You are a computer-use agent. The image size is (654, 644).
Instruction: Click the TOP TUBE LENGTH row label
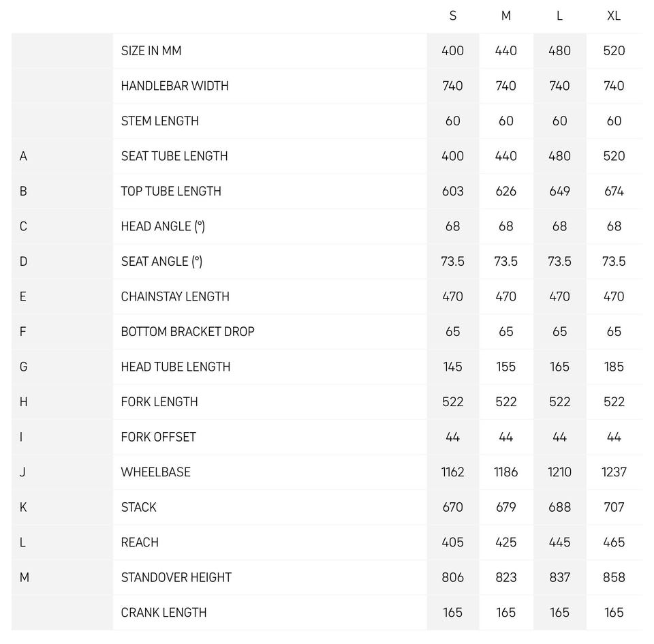171,191
